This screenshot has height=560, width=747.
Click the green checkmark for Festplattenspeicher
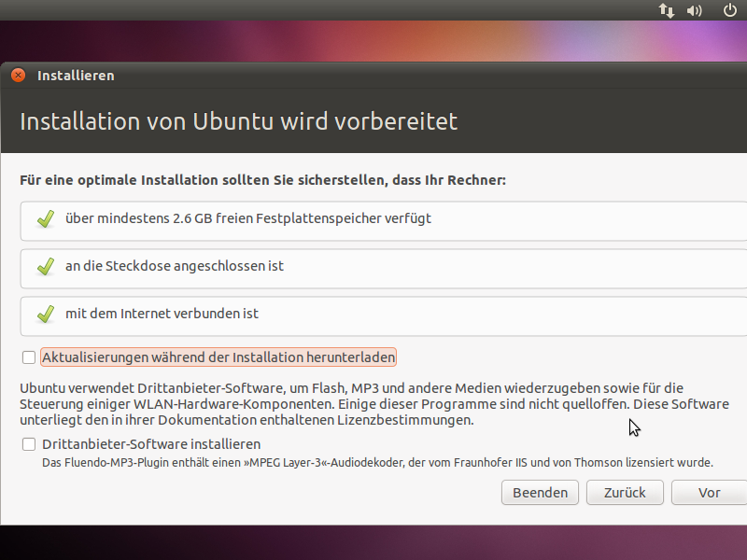[x=46, y=219]
